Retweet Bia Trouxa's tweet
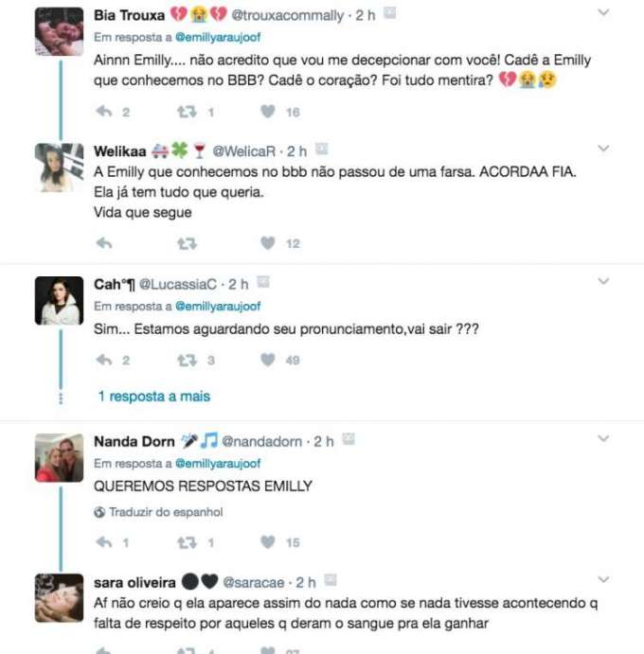This screenshot has height=654, width=644. [187, 112]
